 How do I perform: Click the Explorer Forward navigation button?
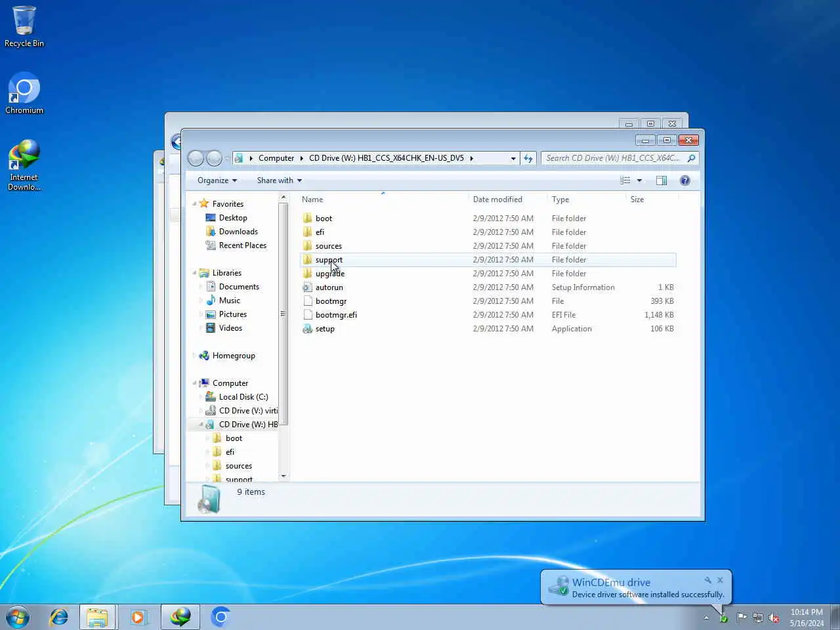[x=214, y=158]
